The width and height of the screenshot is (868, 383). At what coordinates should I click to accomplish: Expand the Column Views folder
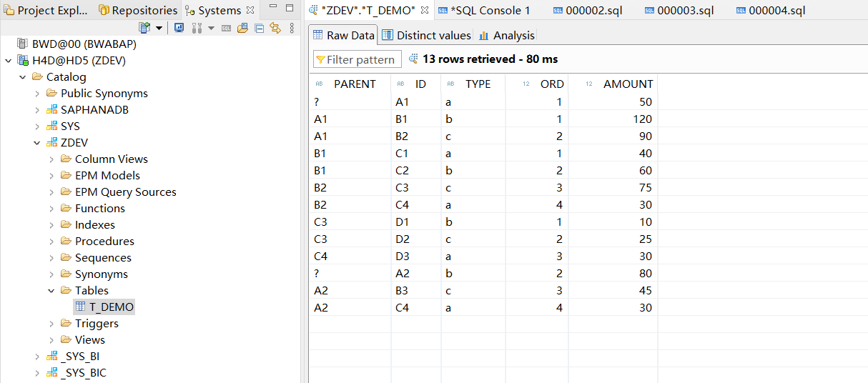click(x=51, y=159)
